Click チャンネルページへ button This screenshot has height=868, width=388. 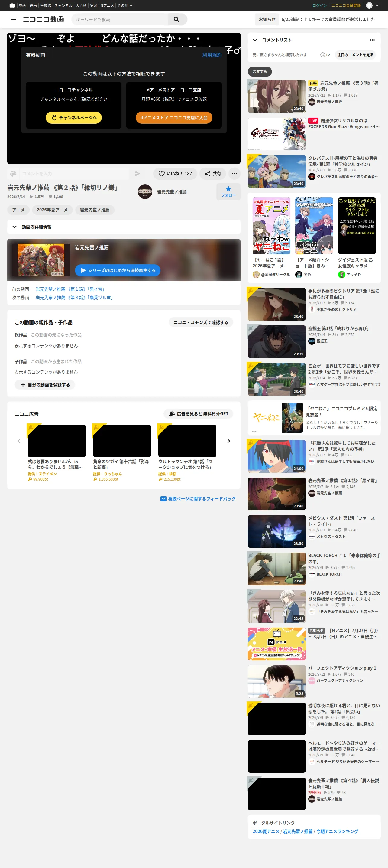point(74,118)
